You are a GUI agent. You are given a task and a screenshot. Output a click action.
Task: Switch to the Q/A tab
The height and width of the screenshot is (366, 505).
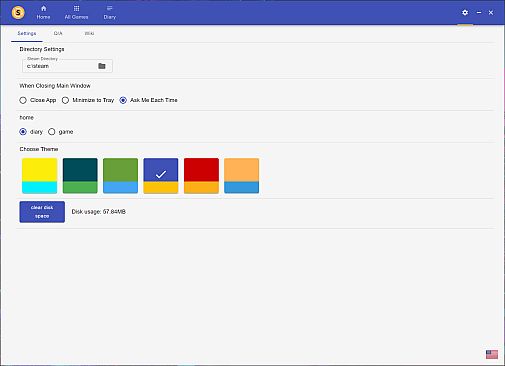coord(58,33)
